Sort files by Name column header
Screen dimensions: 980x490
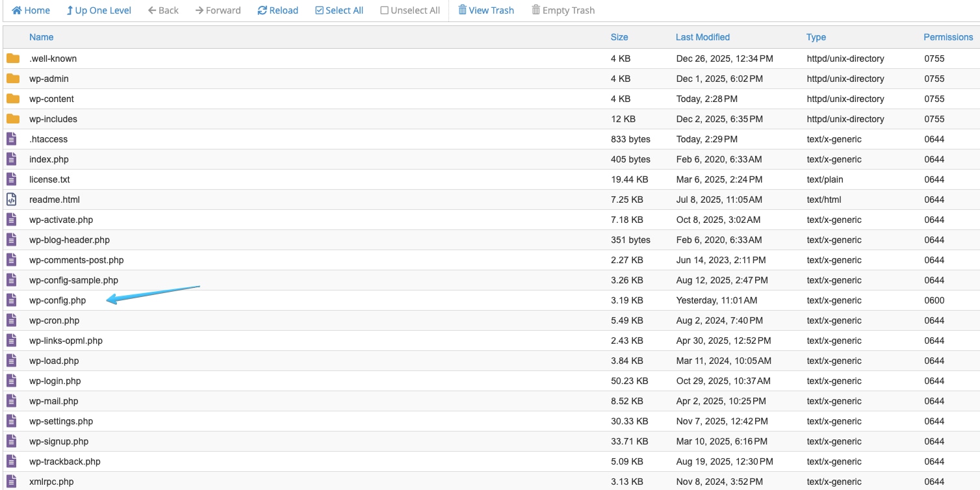pyautogui.click(x=41, y=37)
